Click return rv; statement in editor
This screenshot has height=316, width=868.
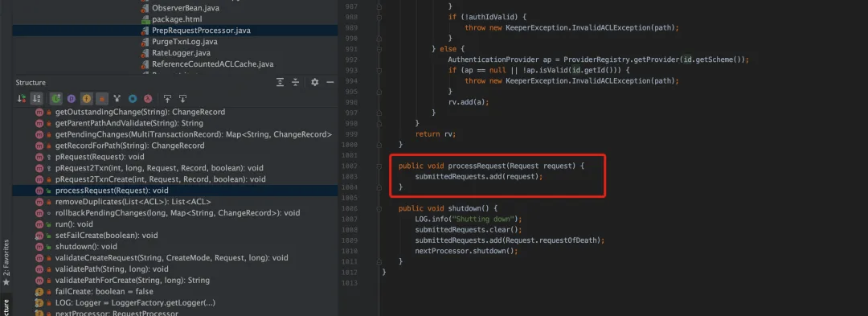click(x=436, y=134)
